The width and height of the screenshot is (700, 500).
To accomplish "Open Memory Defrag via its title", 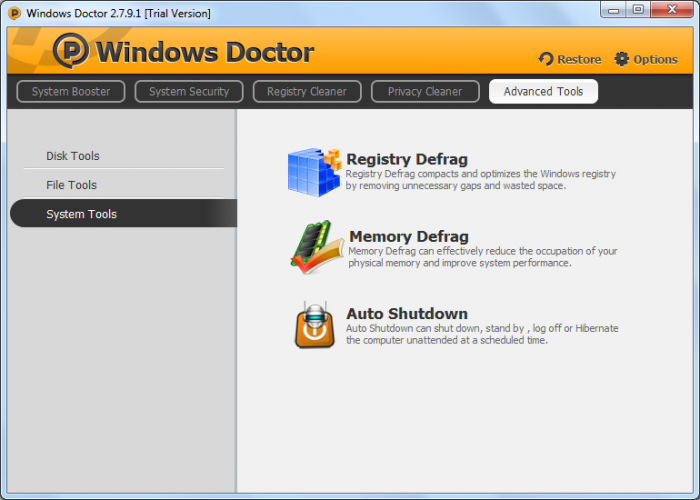I will 408,236.
